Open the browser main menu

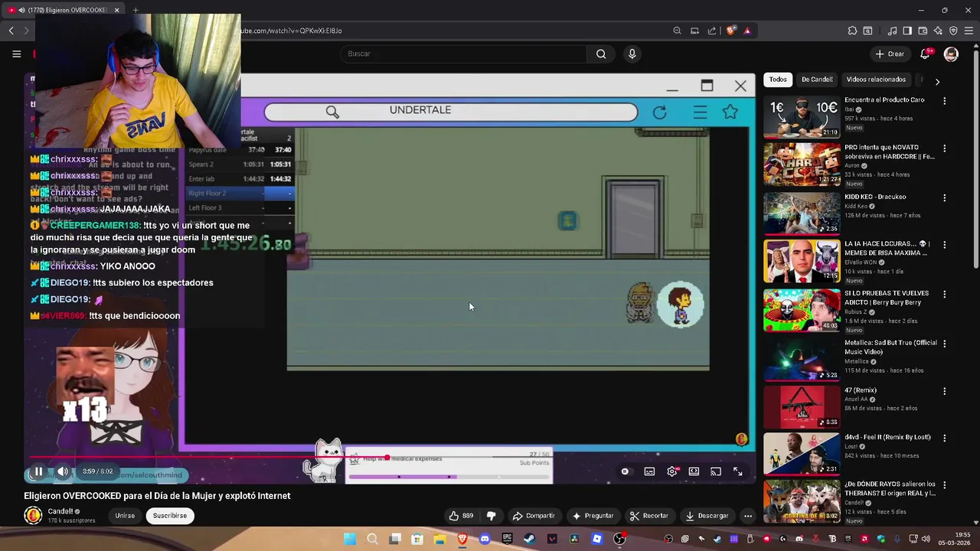(969, 31)
